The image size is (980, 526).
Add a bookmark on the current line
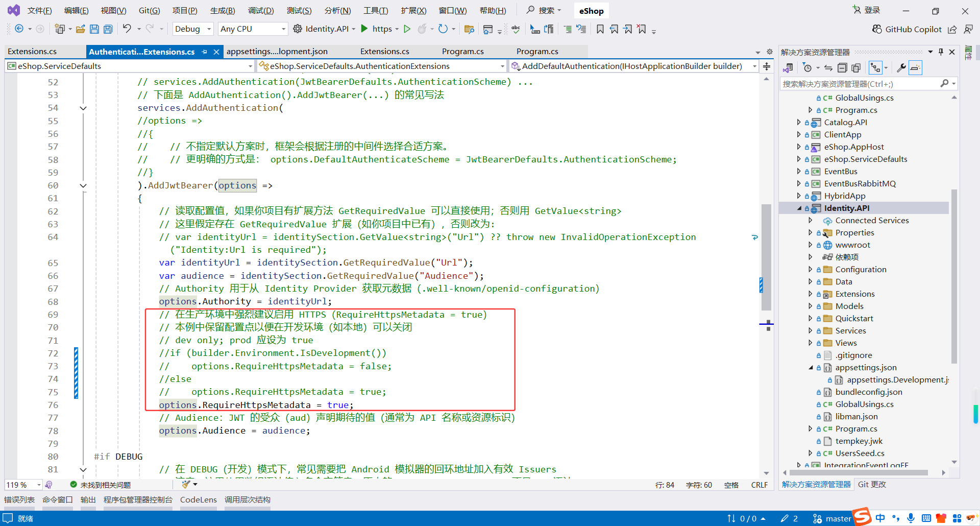600,29
